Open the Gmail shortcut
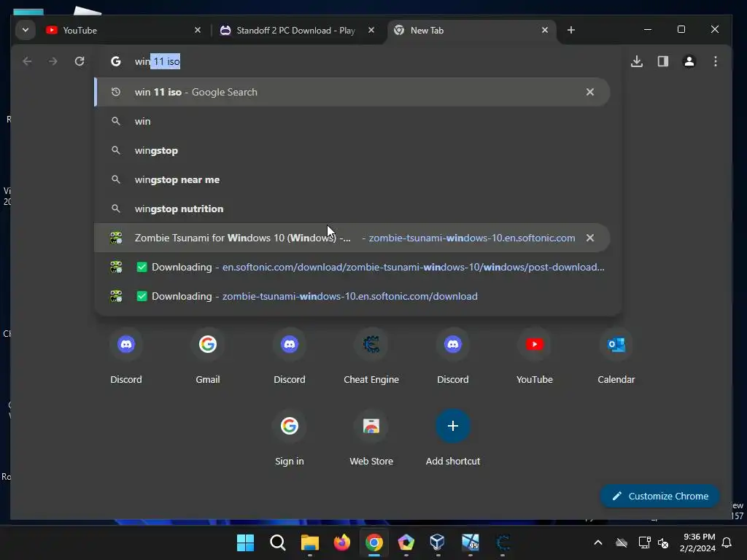Viewport: 747px width, 560px height. tap(208, 356)
